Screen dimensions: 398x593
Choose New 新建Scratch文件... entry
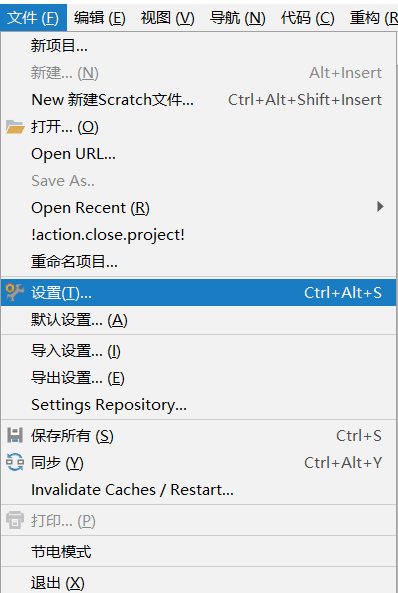(x=198, y=100)
